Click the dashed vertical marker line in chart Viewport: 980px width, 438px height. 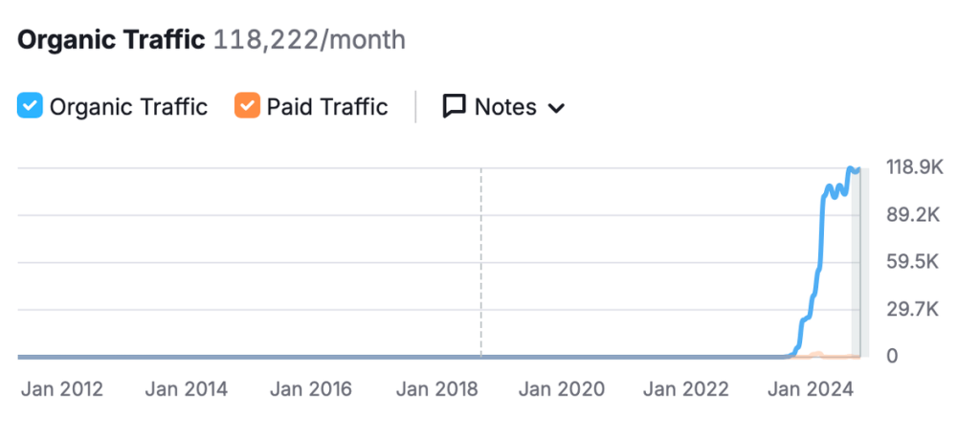[x=481, y=258]
